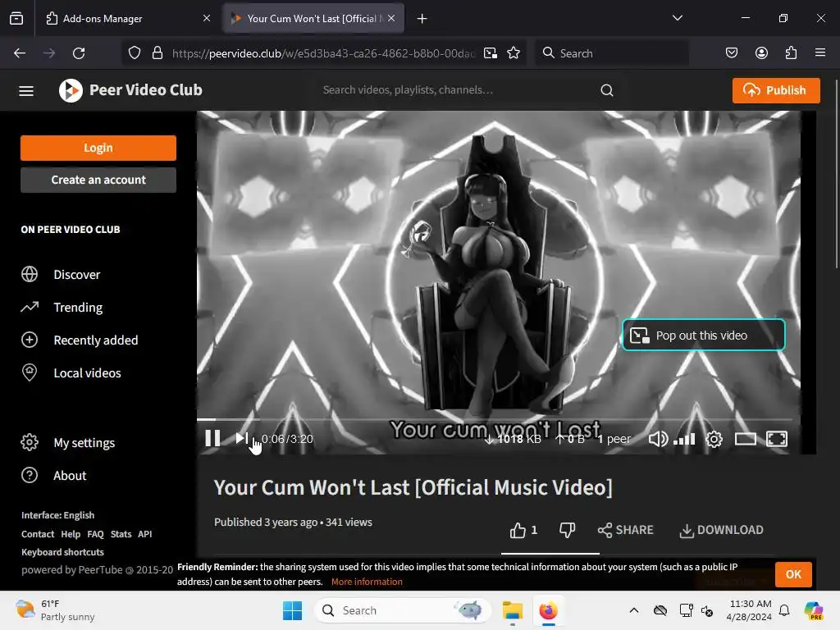Click the site search magnifier icon
Viewport: 840px width, 630px height.
click(x=606, y=90)
